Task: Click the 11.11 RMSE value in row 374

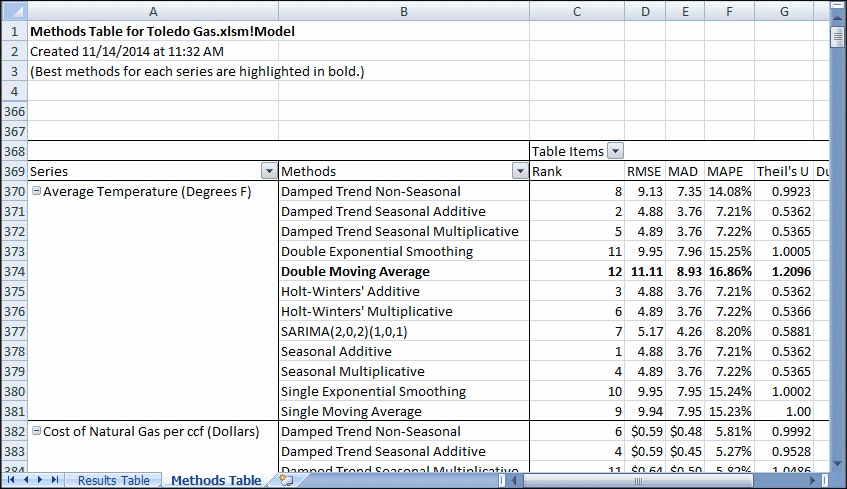Action: pos(645,271)
